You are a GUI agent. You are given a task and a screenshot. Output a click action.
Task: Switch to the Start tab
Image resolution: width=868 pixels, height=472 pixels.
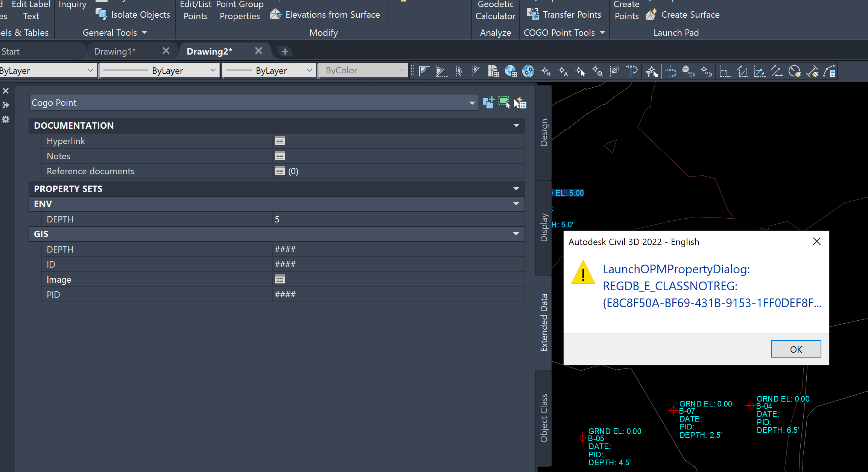tap(11, 51)
